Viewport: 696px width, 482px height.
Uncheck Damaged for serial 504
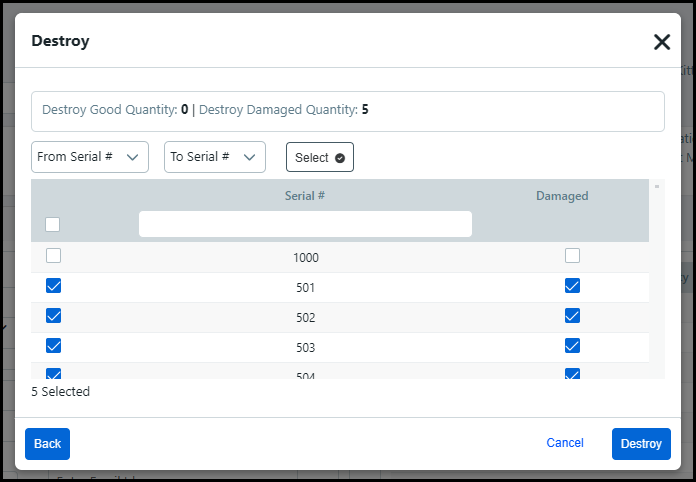572,374
